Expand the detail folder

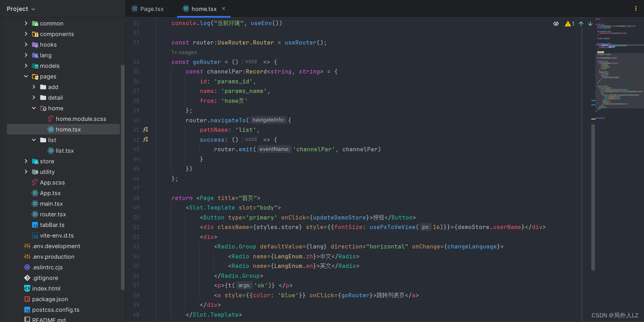[34, 98]
